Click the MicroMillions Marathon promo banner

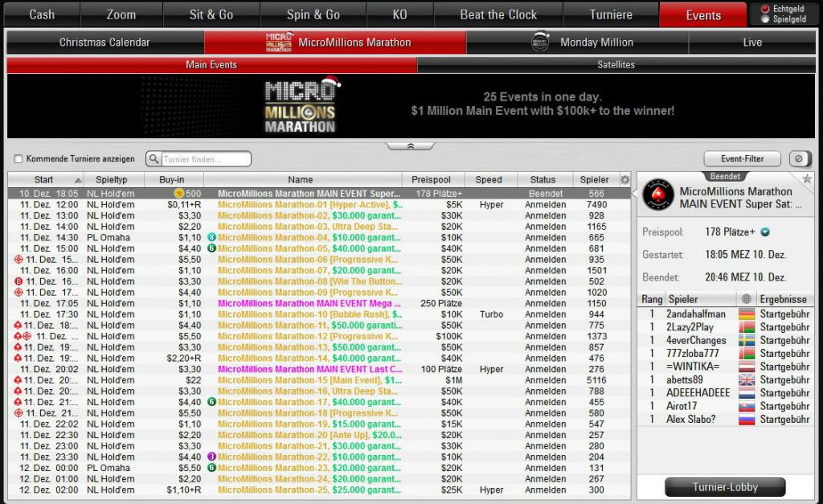pyautogui.click(x=411, y=106)
